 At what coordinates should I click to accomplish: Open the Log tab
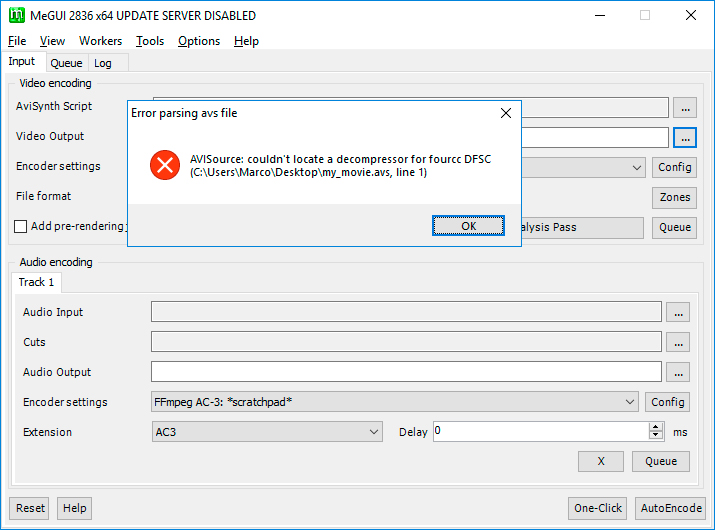[x=103, y=63]
